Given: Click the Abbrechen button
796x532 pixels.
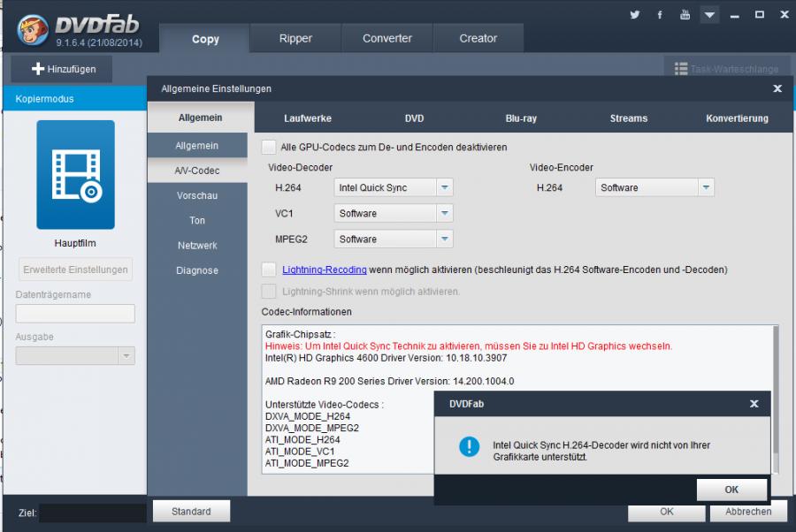Looking at the screenshot, I should coord(748,512).
